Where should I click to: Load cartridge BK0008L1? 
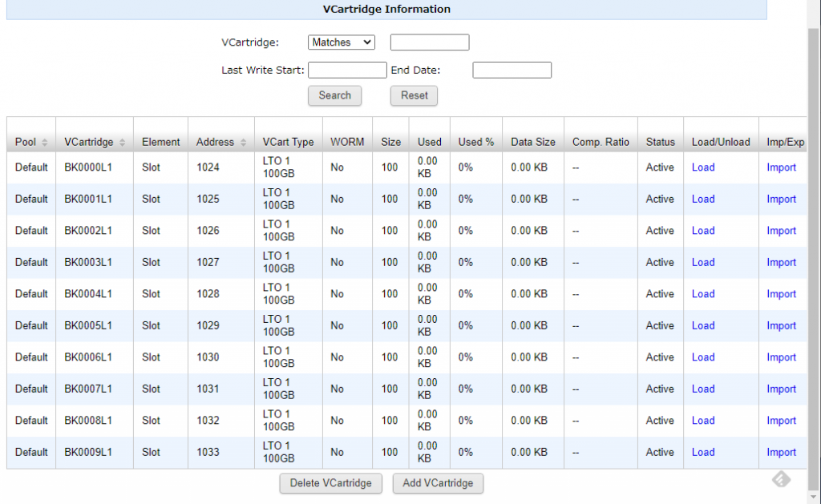click(702, 421)
